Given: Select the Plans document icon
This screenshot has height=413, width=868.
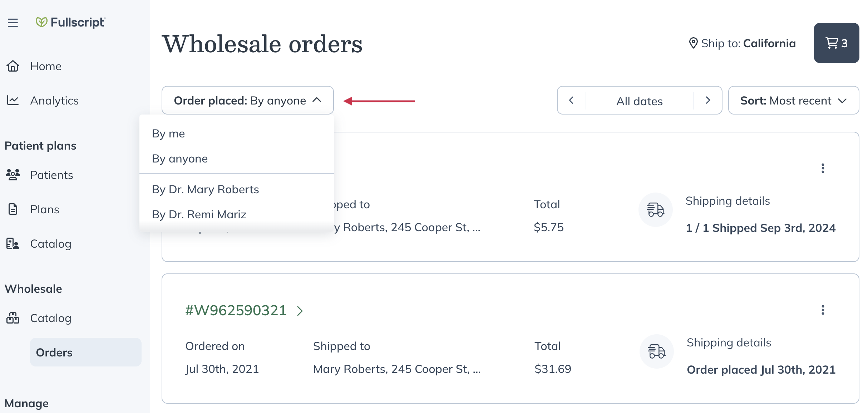Looking at the screenshot, I should tap(13, 209).
